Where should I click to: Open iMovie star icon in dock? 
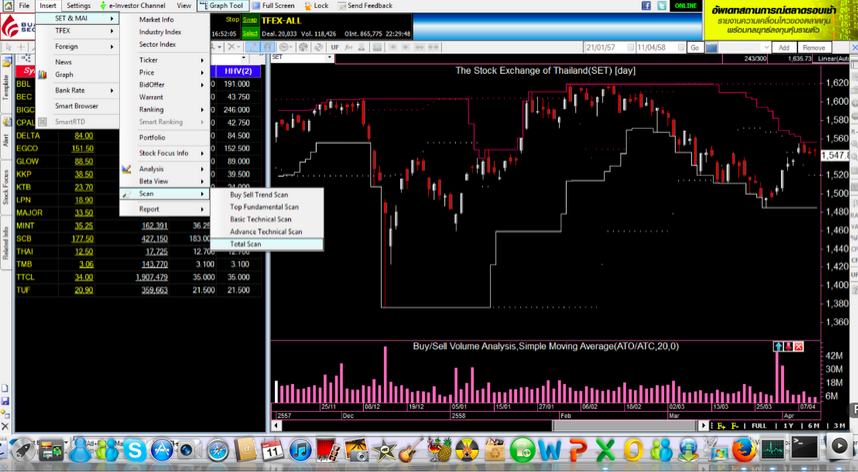click(x=384, y=450)
